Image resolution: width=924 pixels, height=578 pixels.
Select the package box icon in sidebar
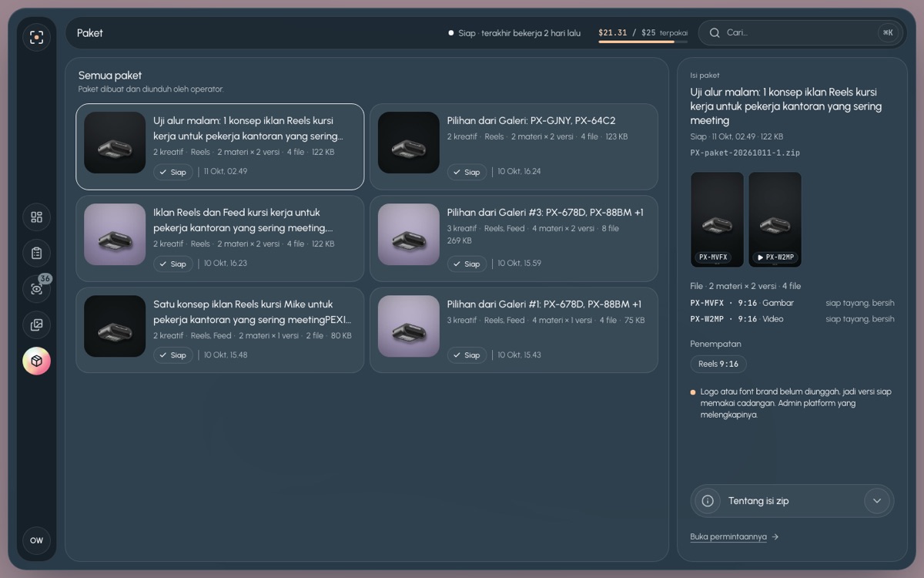[36, 361]
